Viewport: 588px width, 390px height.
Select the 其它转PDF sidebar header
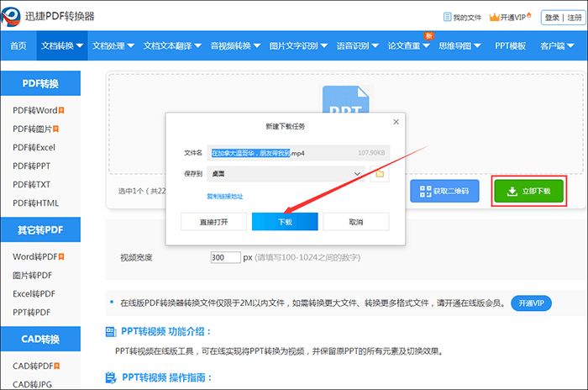(40, 229)
